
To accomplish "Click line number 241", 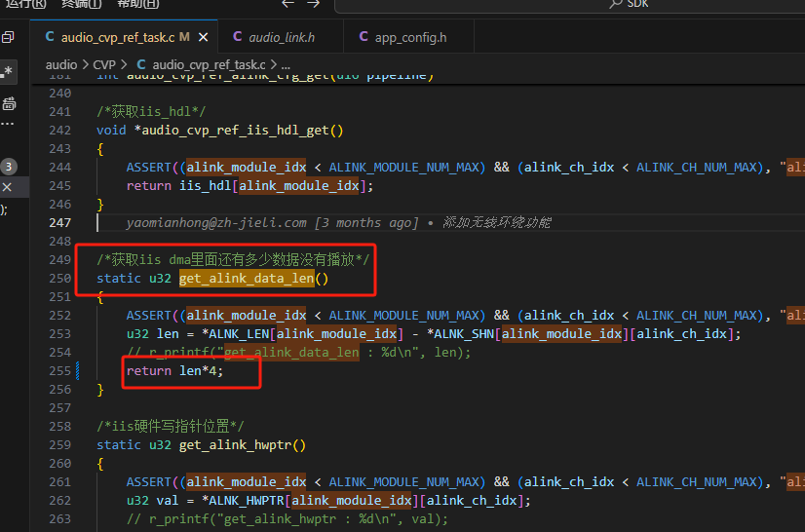I will (x=60, y=111).
